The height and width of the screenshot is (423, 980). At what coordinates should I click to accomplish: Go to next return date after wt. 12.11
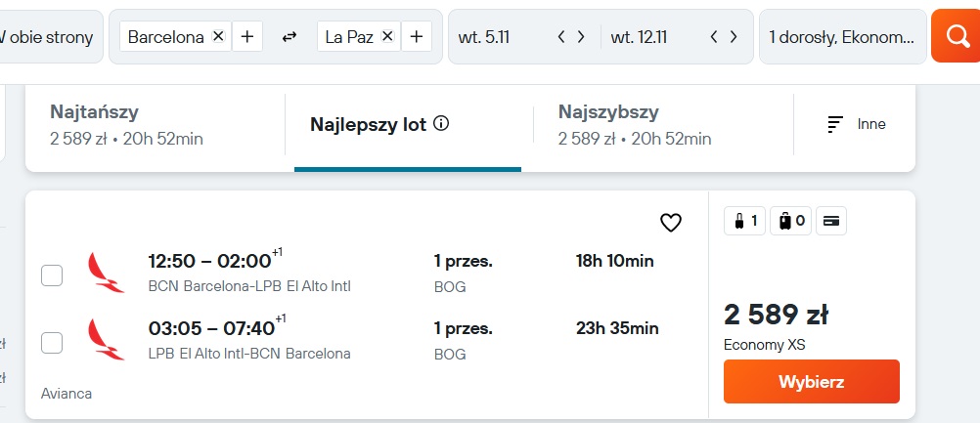(x=734, y=37)
